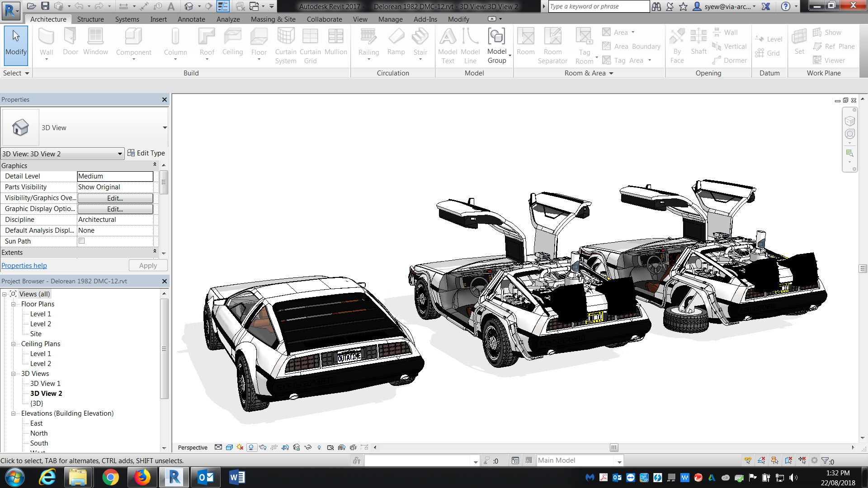Open the 3D View 2 instance dropdown
The height and width of the screenshot is (488, 868).
119,154
